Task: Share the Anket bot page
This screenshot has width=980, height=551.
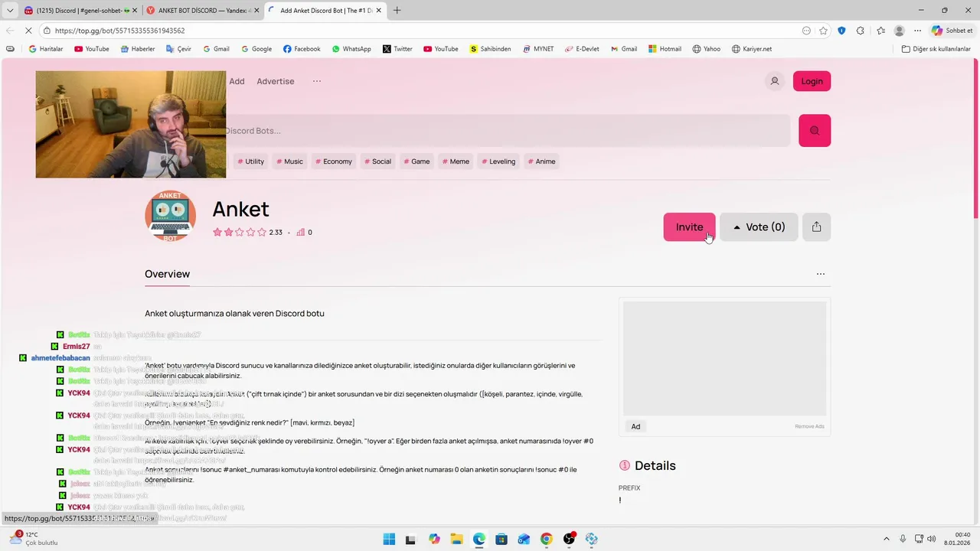Action: point(816,227)
